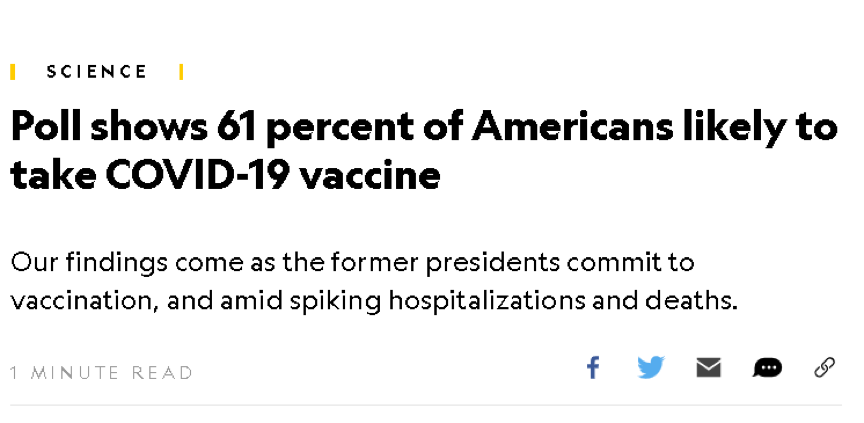Click 'Our findings' in the subheading
864x423 pixels.
click(83, 263)
